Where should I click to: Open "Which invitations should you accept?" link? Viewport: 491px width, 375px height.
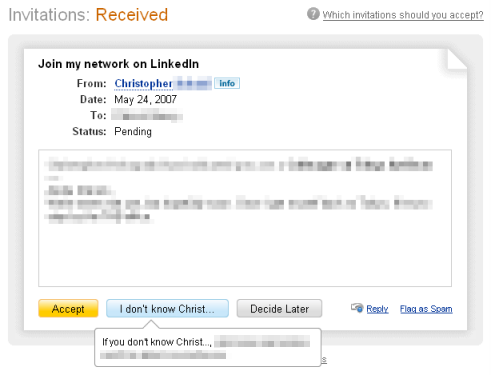pos(403,15)
